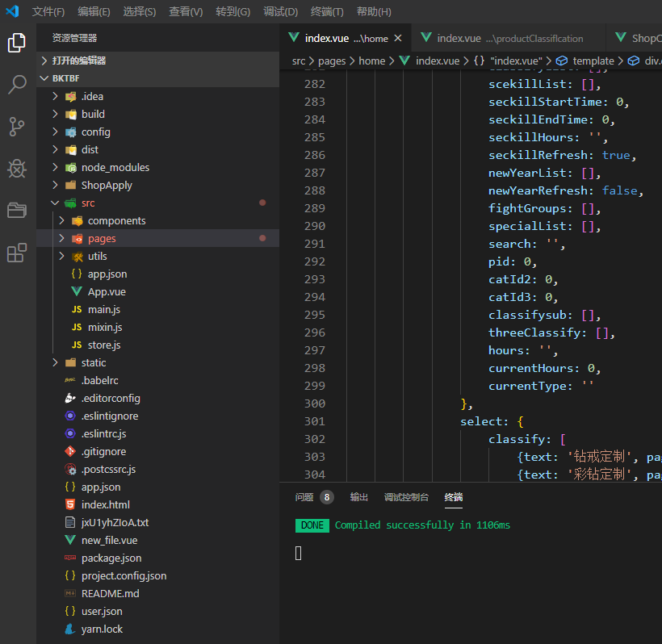Switch to the 终端 panel tab
662x644 pixels.
click(454, 497)
